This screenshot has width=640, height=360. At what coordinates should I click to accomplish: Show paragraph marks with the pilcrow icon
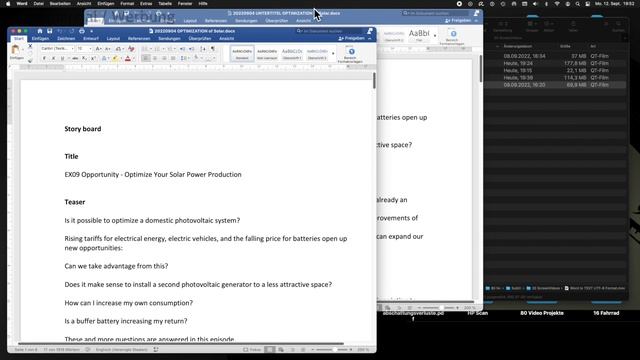tap(213, 49)
